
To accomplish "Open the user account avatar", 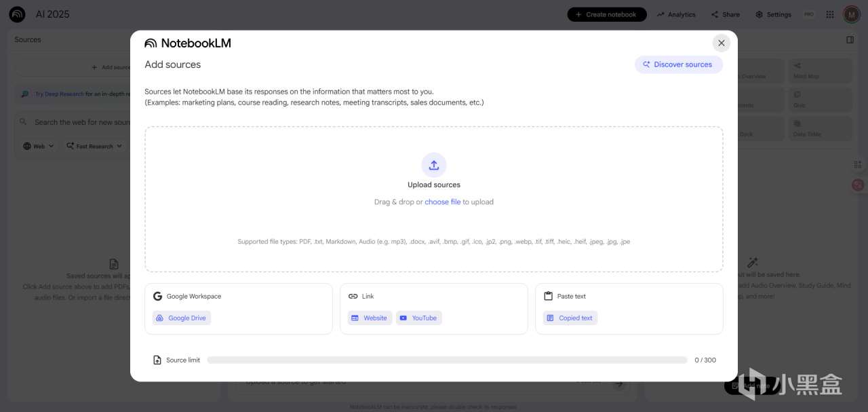I will (x=851, y=14).
